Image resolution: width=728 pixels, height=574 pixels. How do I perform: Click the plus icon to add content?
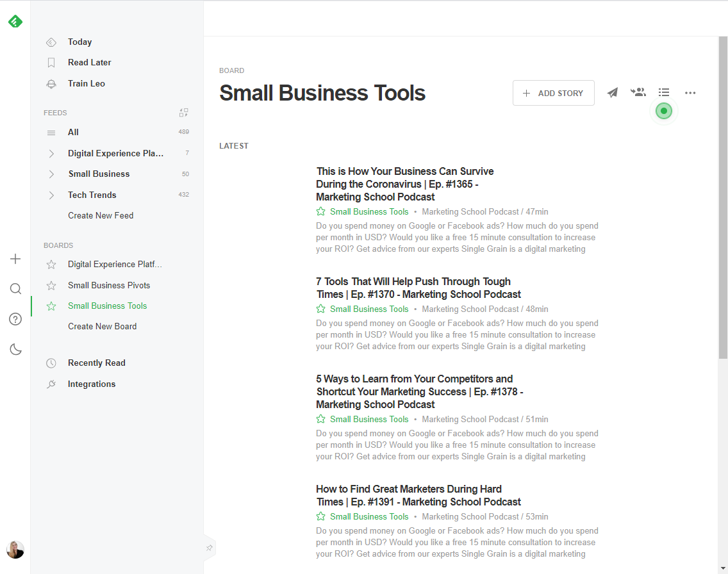tap(15, 259)
